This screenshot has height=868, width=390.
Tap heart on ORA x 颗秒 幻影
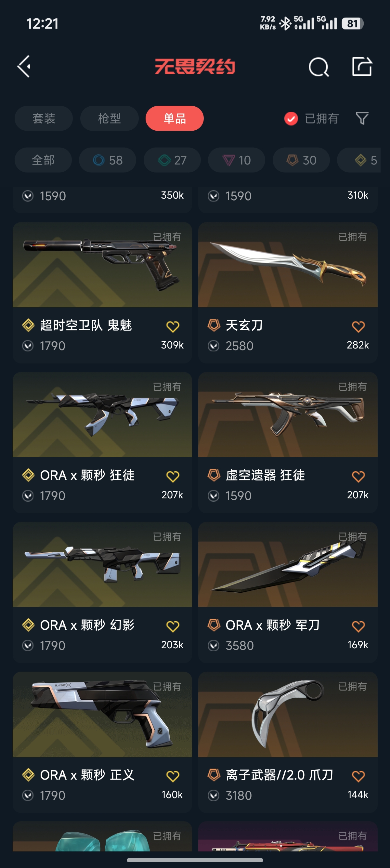[x=173, y=626]
